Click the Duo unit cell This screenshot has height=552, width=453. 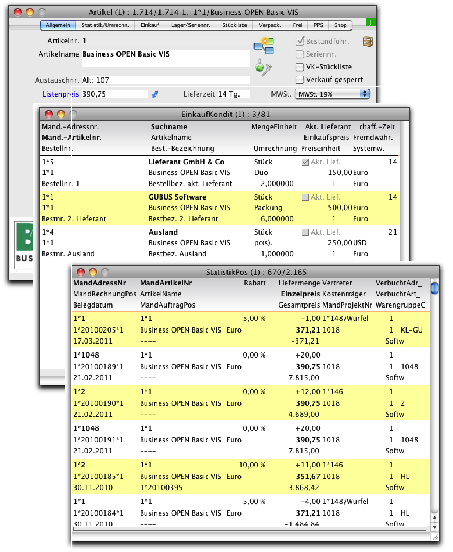261,173
